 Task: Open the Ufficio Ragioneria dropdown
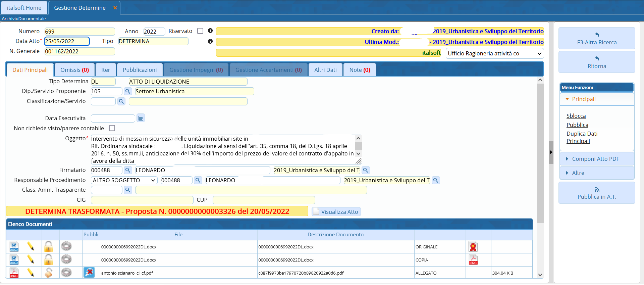coord(494,53)
